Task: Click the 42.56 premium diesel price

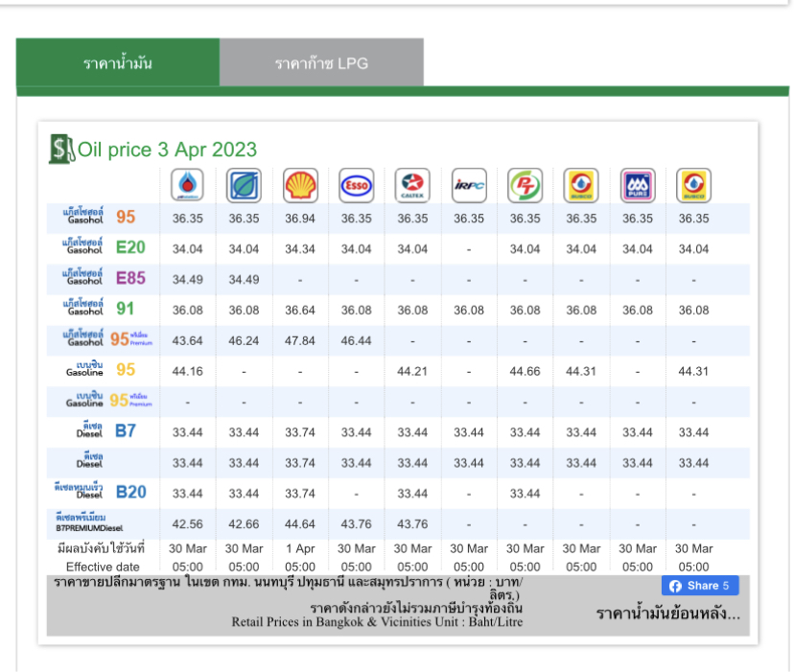Action: coord(187,524)
